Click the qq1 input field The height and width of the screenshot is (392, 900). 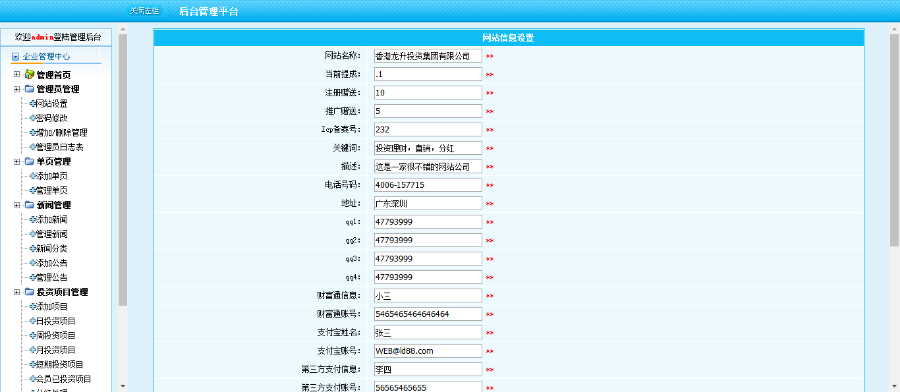428,222
